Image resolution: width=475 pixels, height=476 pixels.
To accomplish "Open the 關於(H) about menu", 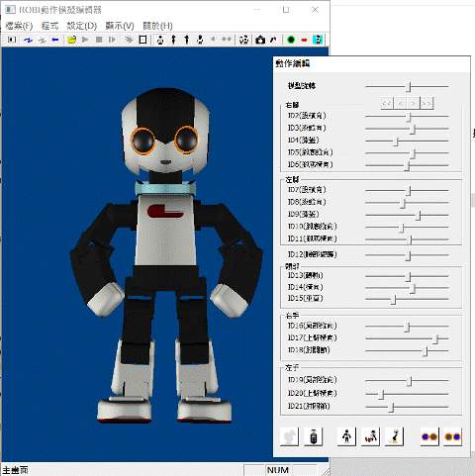I will 157,26.
